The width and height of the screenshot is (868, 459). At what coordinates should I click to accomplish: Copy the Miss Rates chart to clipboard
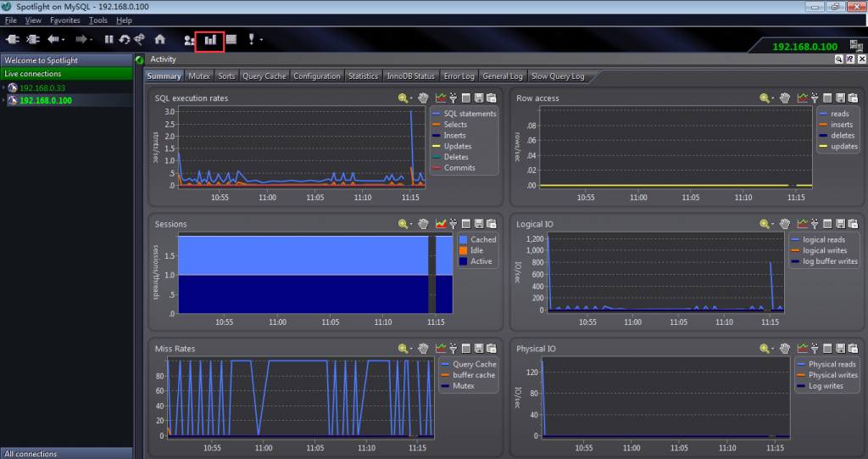click(492, 349)
